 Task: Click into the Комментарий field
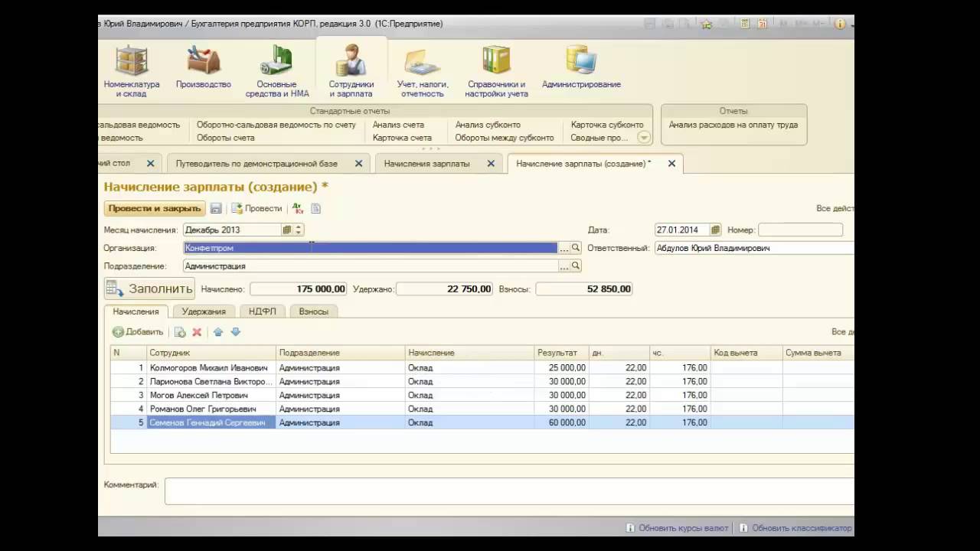[509, 491]
